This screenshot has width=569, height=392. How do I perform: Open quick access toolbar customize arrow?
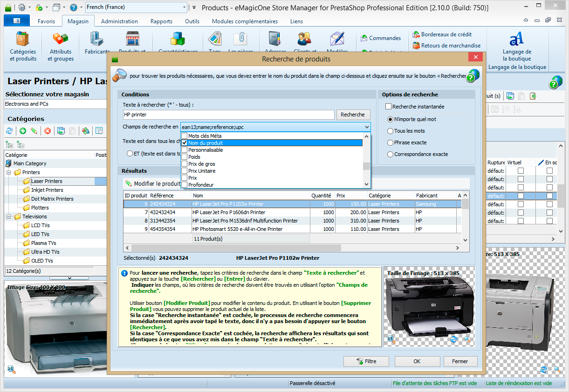pos(194,7)
